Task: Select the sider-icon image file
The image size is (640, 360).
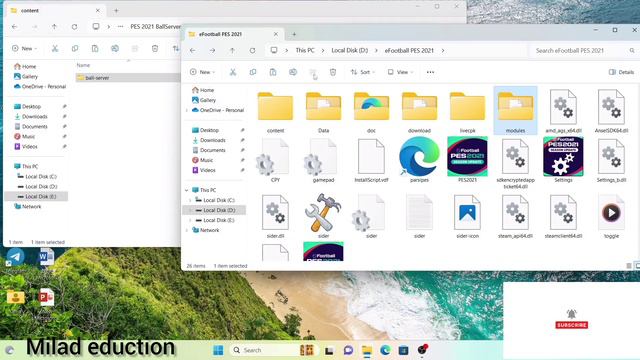Action: 467,216
